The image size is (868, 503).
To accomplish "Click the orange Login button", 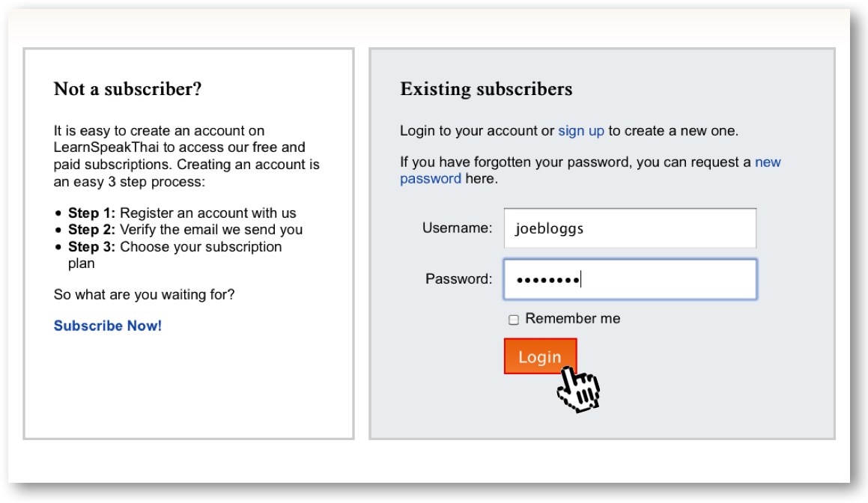I will [540, 356].
